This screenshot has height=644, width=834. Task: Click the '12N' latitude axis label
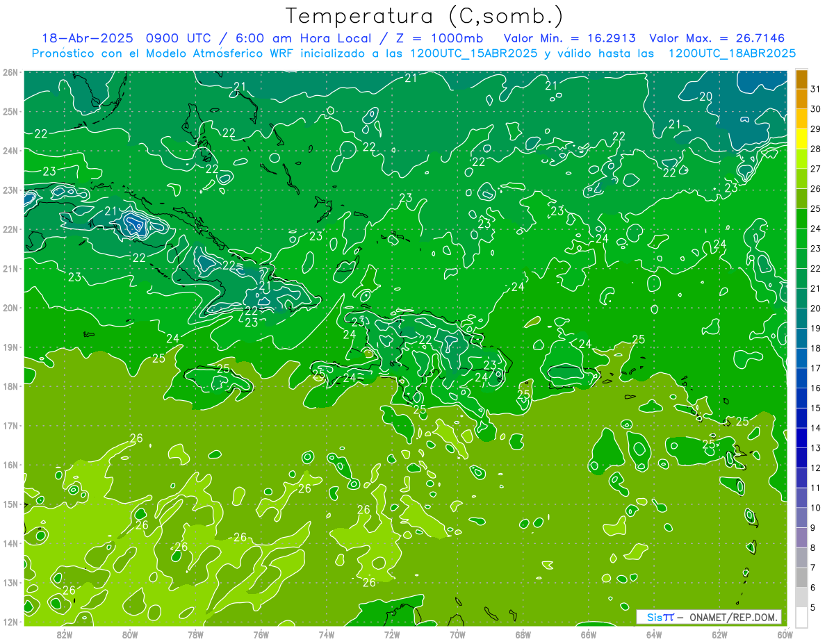point(10,622)
